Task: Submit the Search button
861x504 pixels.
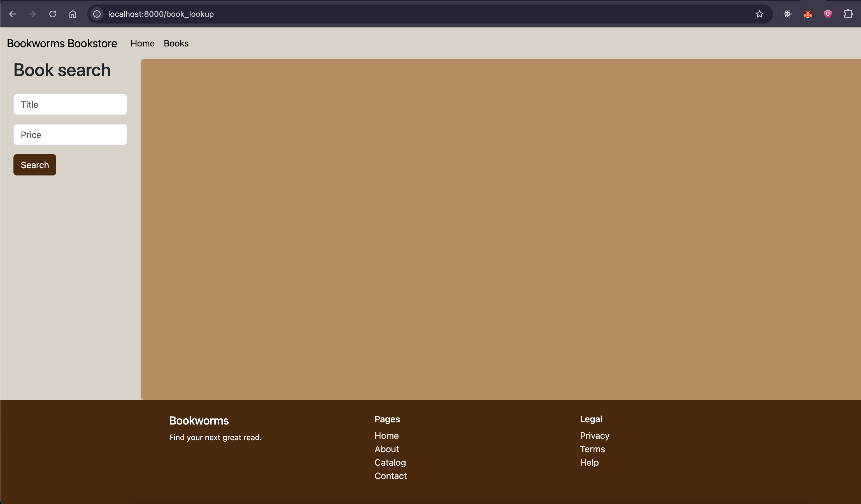Action: [35, 165]
